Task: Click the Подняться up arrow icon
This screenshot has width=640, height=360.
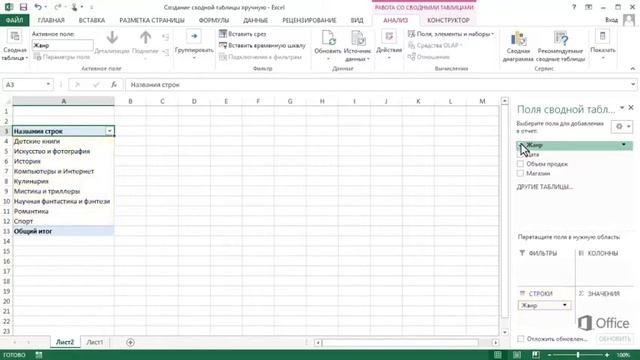Action: pos(145,38)
